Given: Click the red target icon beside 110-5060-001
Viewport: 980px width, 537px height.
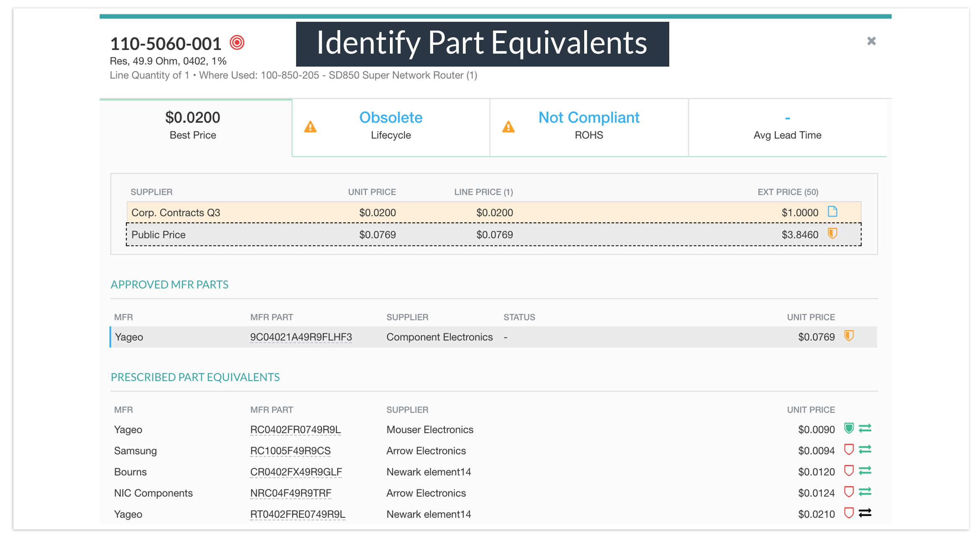Looking at the screenshot, I should click(x=237, y=43).
